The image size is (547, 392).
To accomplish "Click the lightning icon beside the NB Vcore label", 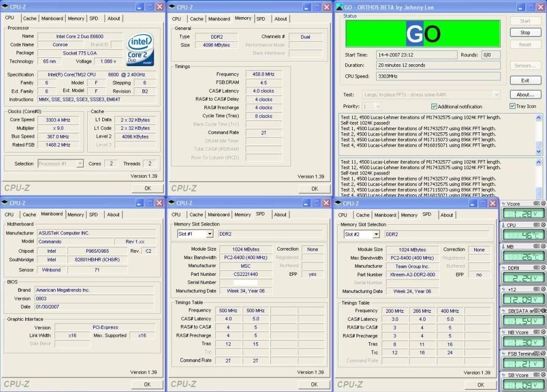I will [x=504, y=333].
